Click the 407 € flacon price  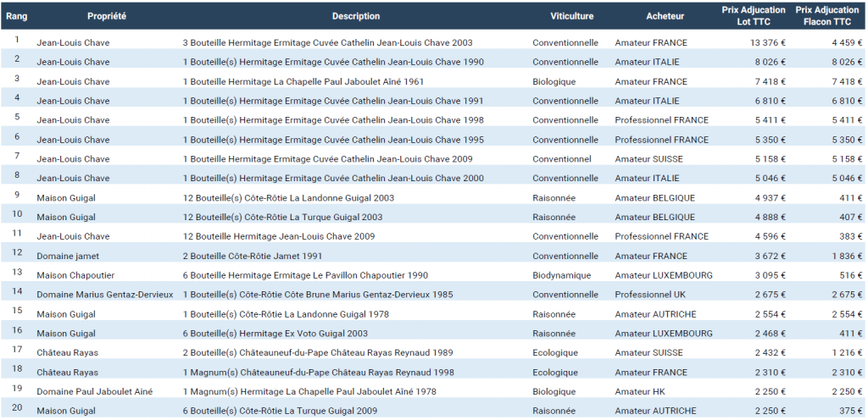pyautogui.click(x=850, y=217)
